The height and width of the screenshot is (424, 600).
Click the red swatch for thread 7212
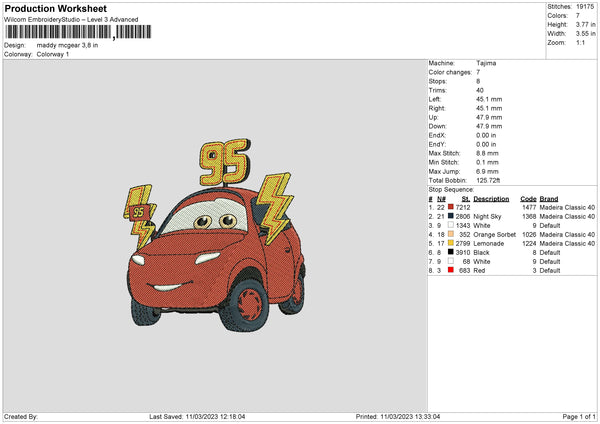coord(451,207)
